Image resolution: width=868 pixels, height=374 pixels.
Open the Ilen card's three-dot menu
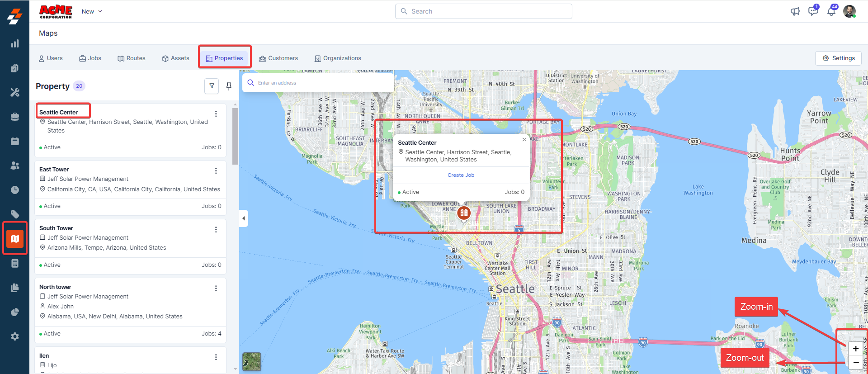coord(216,357)
